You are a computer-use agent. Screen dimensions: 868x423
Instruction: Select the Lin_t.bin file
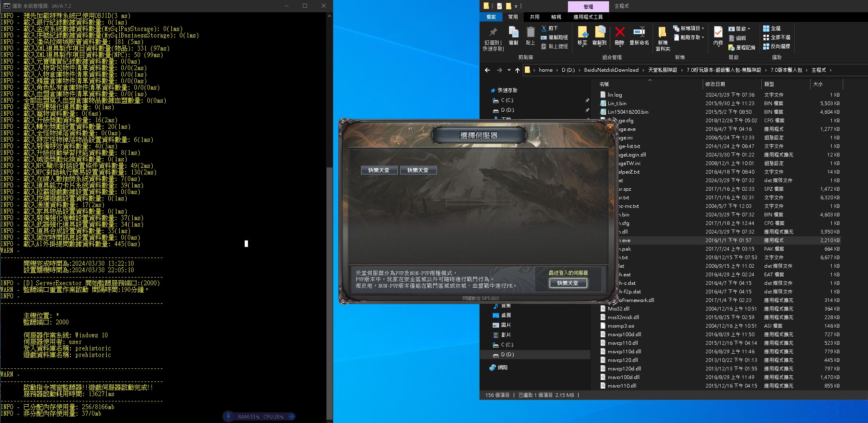pos(617,104)
